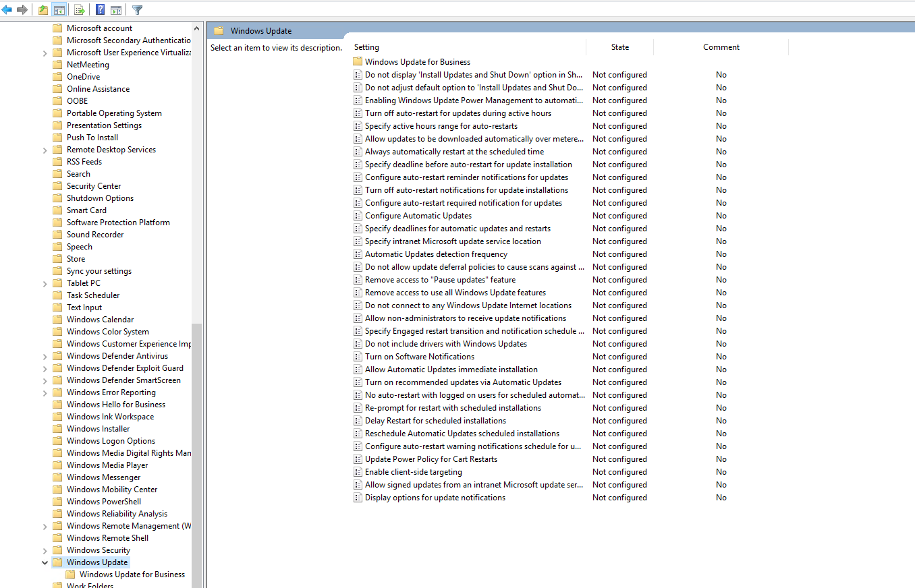Select Windows Ink Workspace in tree

coord(110,417)
